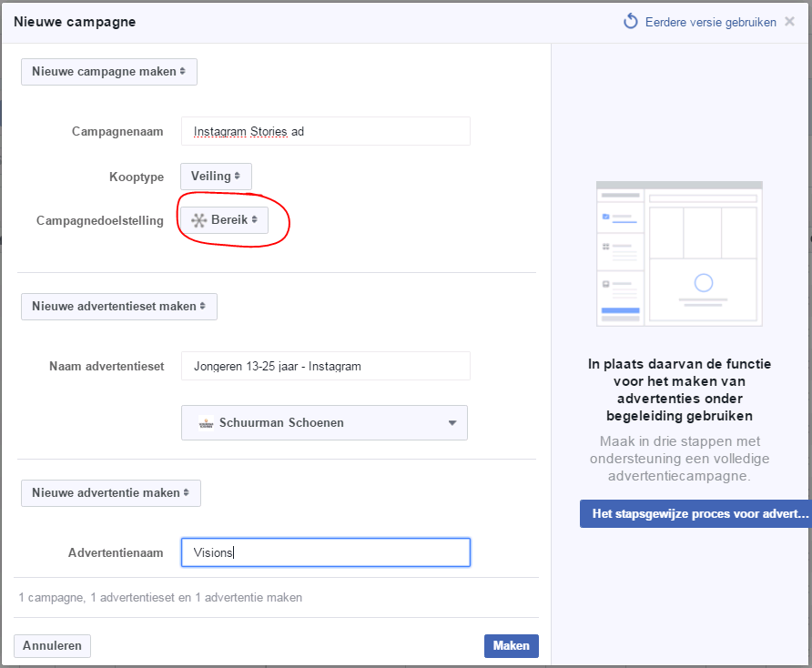The image size is (812, 668).
Task: Focus the Campagnenaam field with Instagram Stories ad
Action: coord(326,131)
